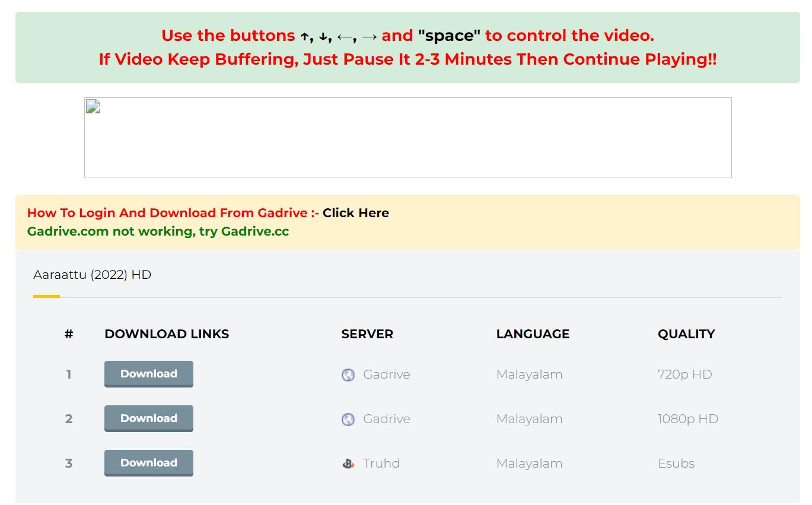Viewport: 812px width, 505px height.
Task: Click the broken image icon in banner
Action: (x=93, y=106)
